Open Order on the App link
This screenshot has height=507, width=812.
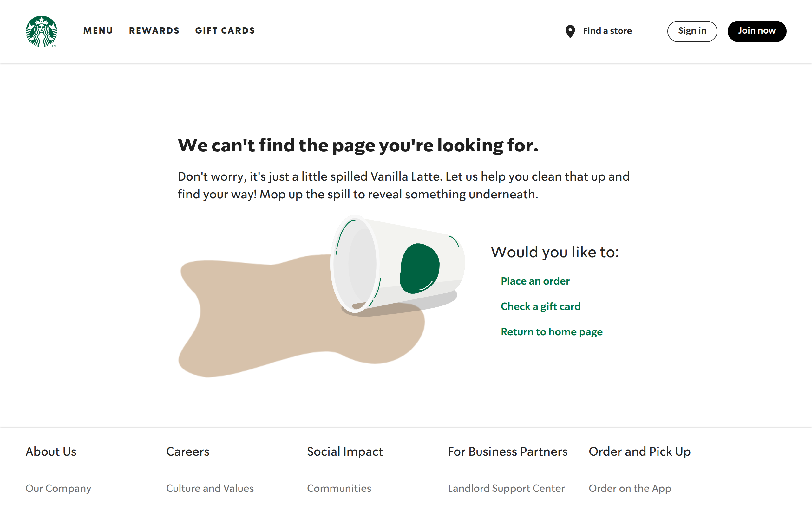point(630,488)
